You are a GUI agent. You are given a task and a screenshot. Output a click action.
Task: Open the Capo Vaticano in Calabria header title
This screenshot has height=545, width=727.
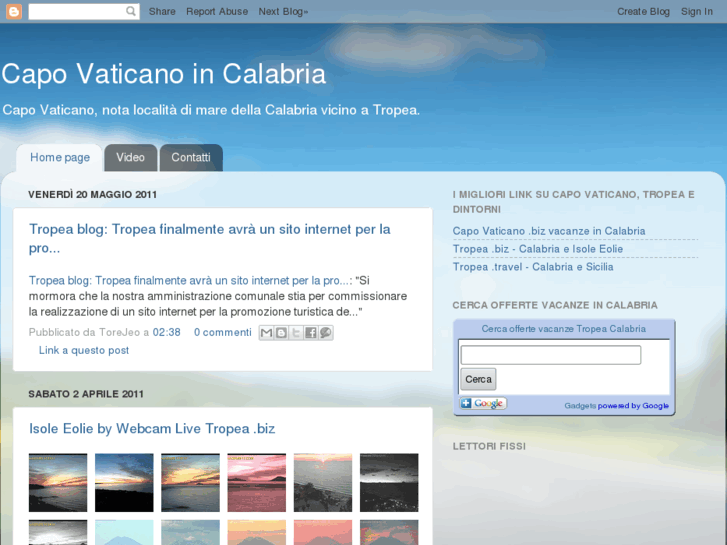click(x=164, y=74)
